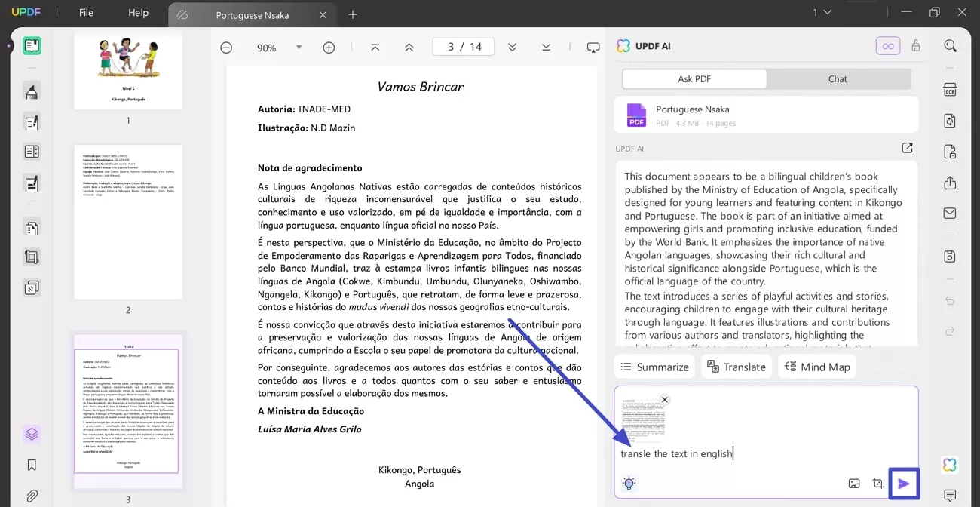Viewport: 980px width, 507px height.
Task: Show the Attachments panel
Action: [x=32, y=496]
